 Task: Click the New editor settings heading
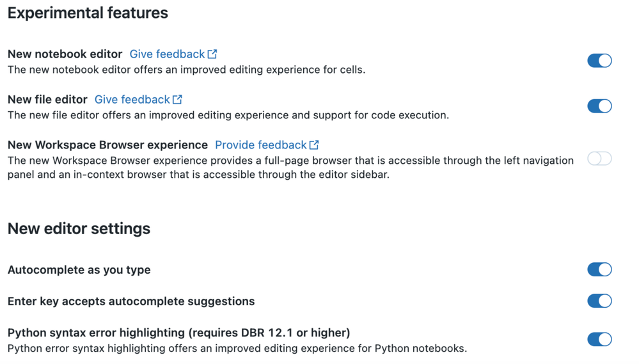79,228
